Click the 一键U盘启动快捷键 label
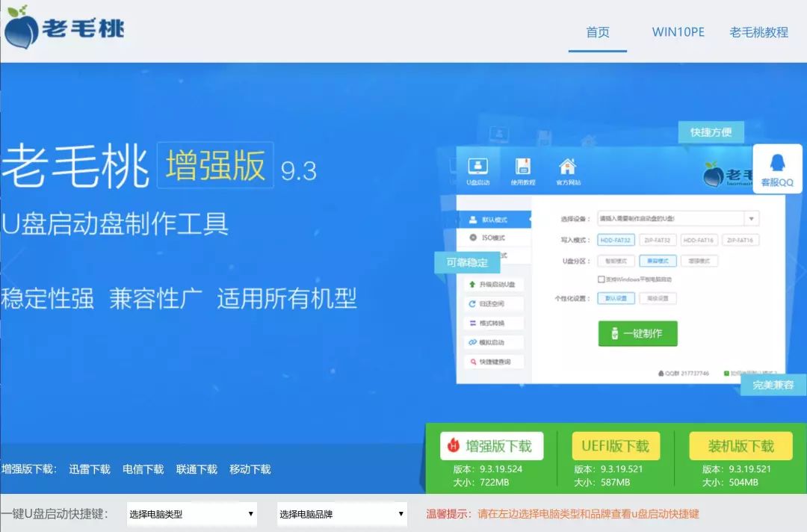807x532 pixels. 54,514
